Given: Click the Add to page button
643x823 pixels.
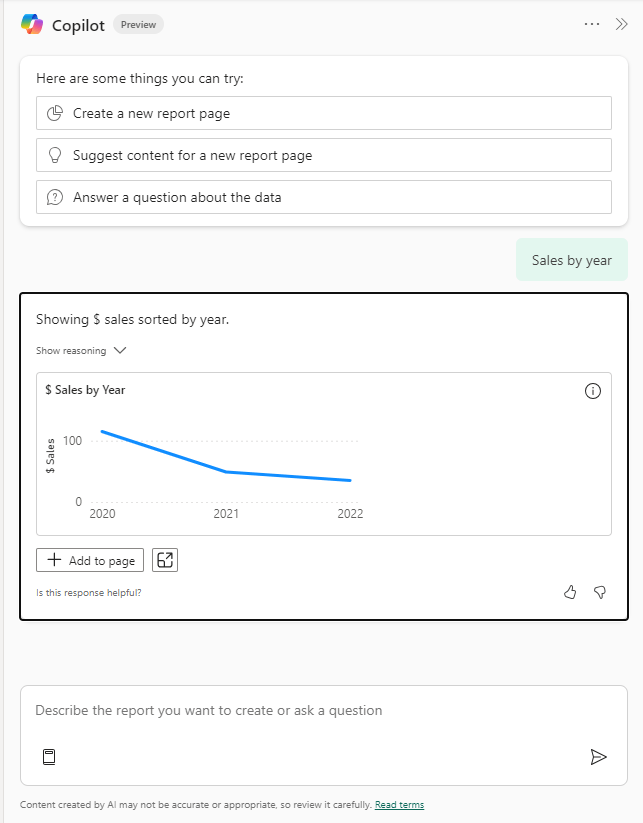Looking at the screenshot, I should [90, 560].
